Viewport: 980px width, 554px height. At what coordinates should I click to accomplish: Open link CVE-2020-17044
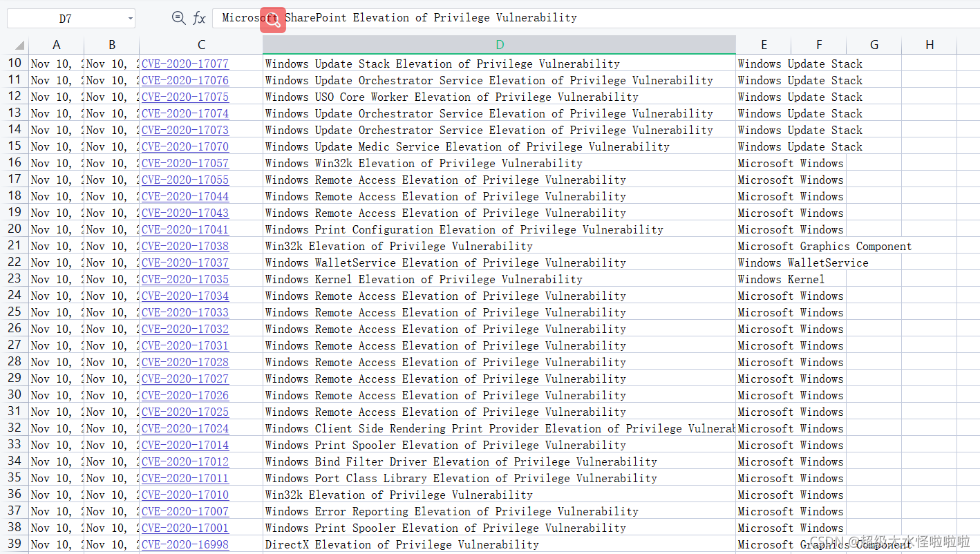(185, 196)
